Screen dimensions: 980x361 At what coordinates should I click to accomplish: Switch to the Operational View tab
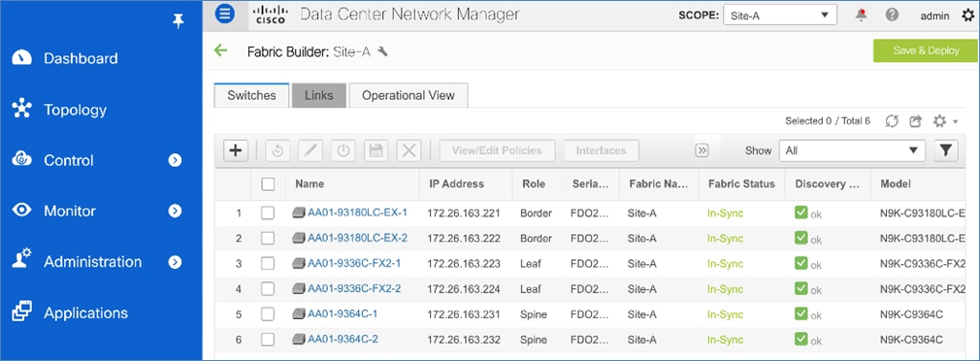(x=408, y=95)
